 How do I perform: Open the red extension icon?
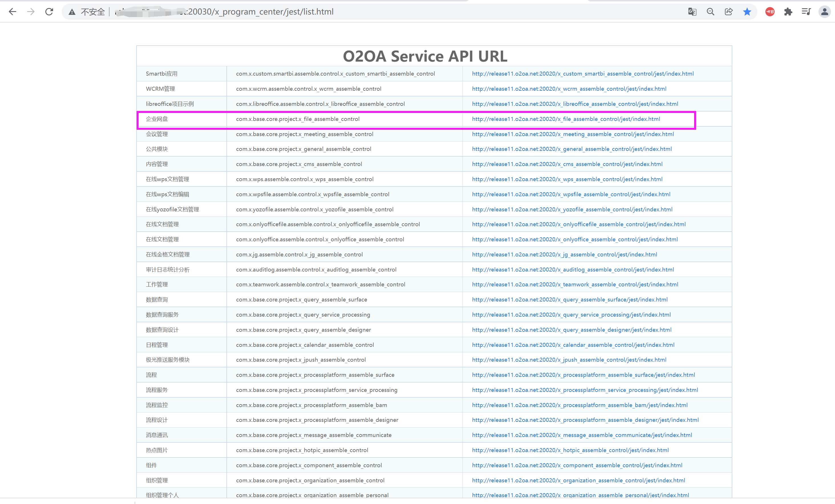pyautogui.click(x=770, y=12)
